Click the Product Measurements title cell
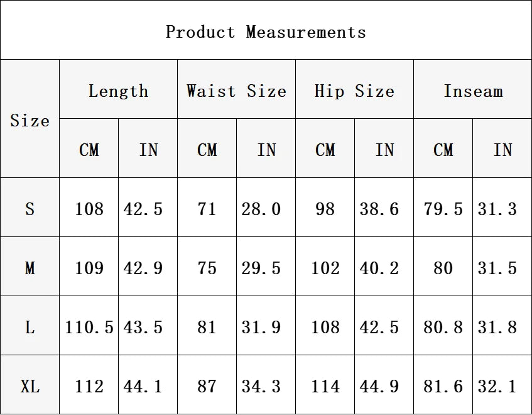Screen dimensions: 532x415 click(266, 30)
